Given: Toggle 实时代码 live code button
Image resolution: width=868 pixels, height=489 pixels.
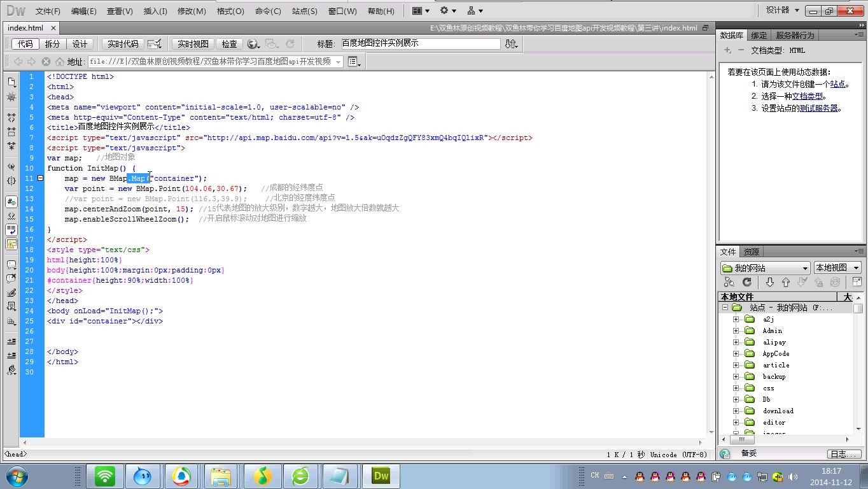Looking at the screenshot, I should click(x=123, y=44).
